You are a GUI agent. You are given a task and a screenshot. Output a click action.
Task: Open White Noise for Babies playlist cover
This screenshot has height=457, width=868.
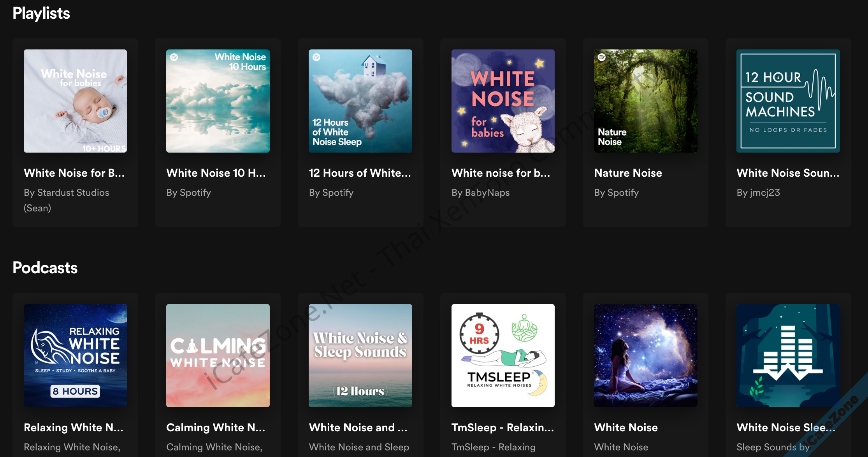75,101
